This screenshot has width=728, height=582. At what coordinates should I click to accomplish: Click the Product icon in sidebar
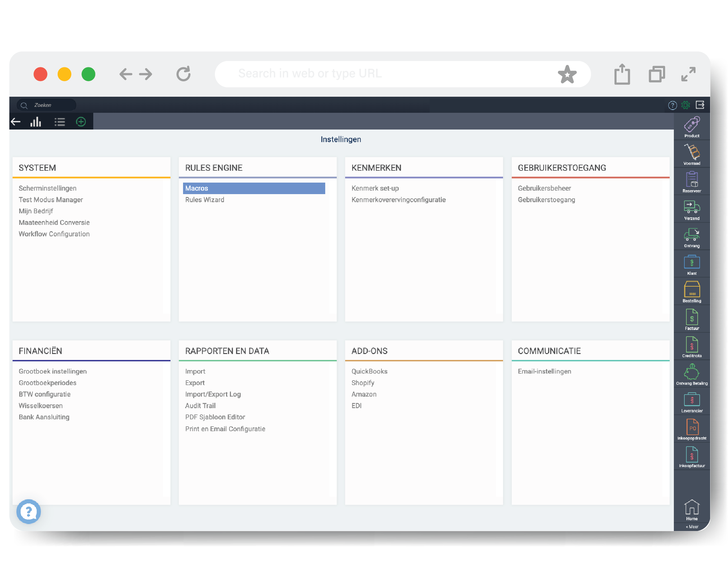691,126
